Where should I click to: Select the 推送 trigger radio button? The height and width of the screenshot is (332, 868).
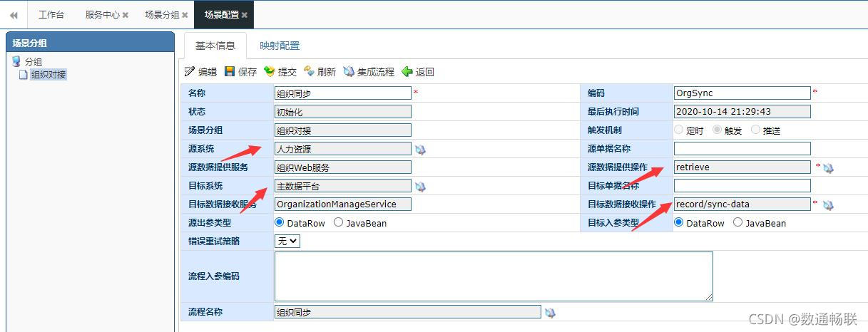pyautogui.click(x=755, y=130)
